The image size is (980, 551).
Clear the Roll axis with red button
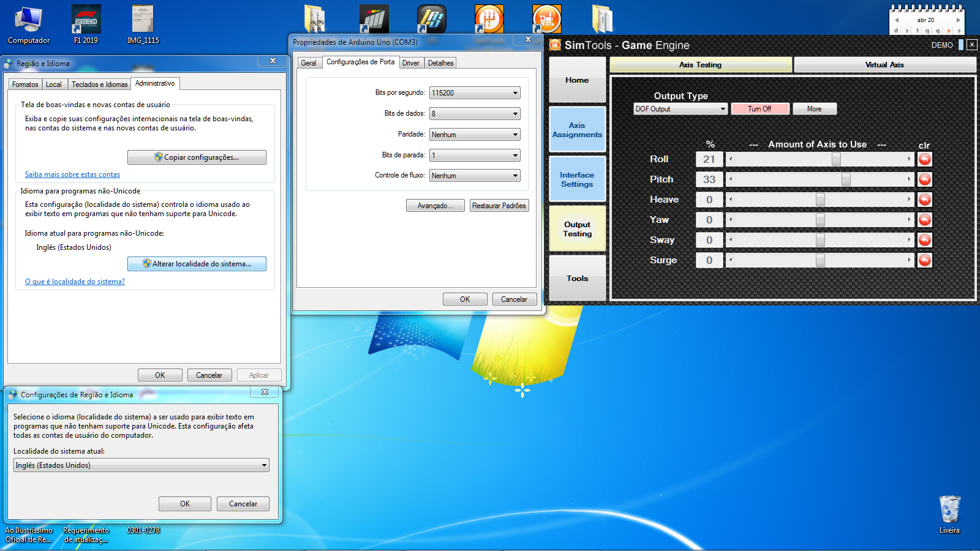coord(925,159)
